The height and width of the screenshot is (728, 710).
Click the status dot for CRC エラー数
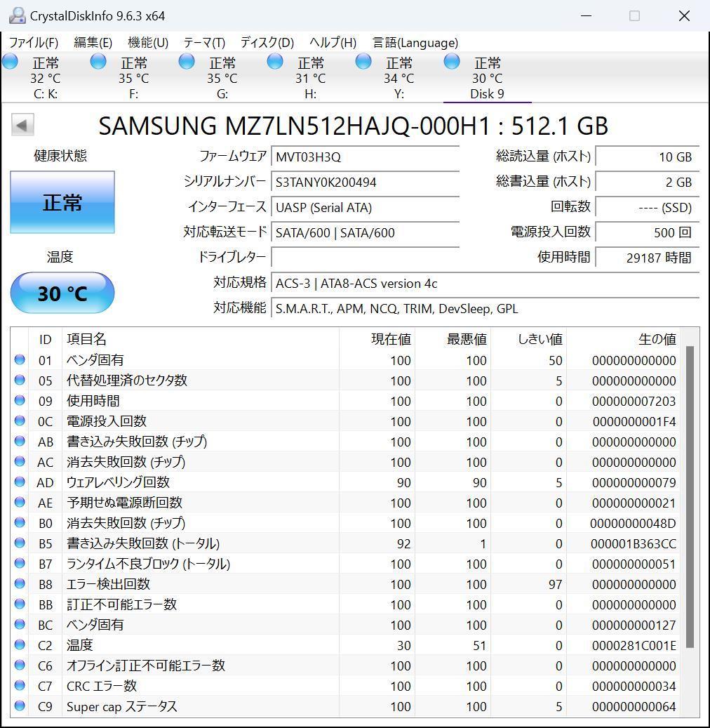(x=20, y=685)
